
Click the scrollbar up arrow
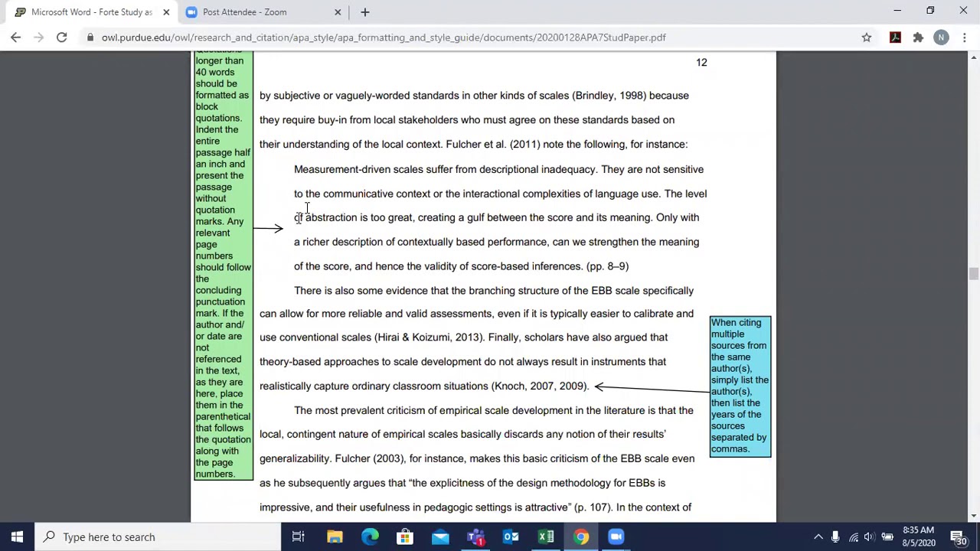(x=973, y=57)
